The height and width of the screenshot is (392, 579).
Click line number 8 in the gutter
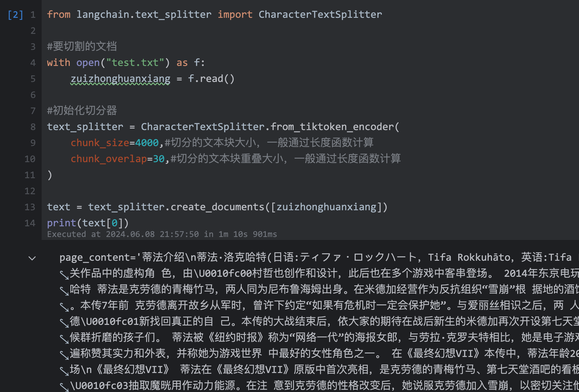pos(33,127)
